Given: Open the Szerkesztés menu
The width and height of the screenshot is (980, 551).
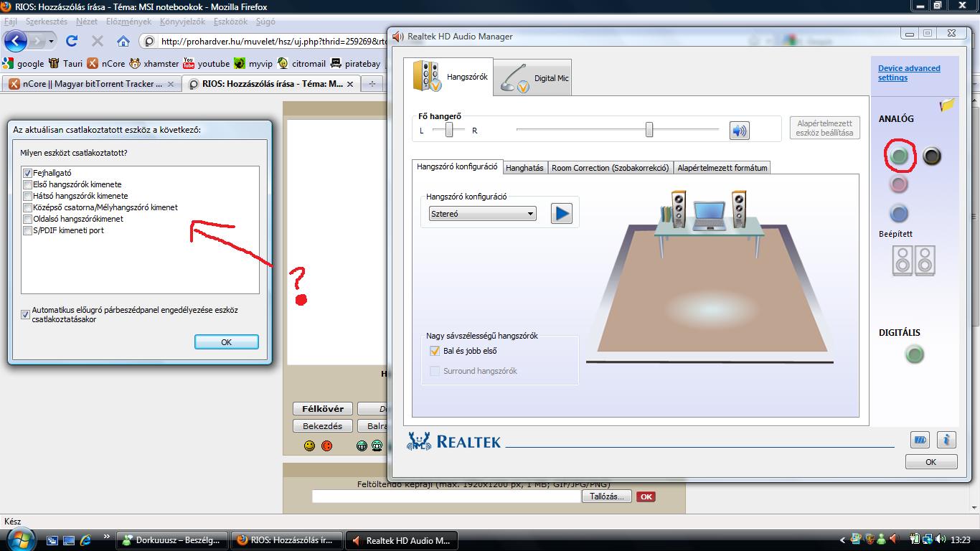Looking at the screenshot, I should point(46,22).
